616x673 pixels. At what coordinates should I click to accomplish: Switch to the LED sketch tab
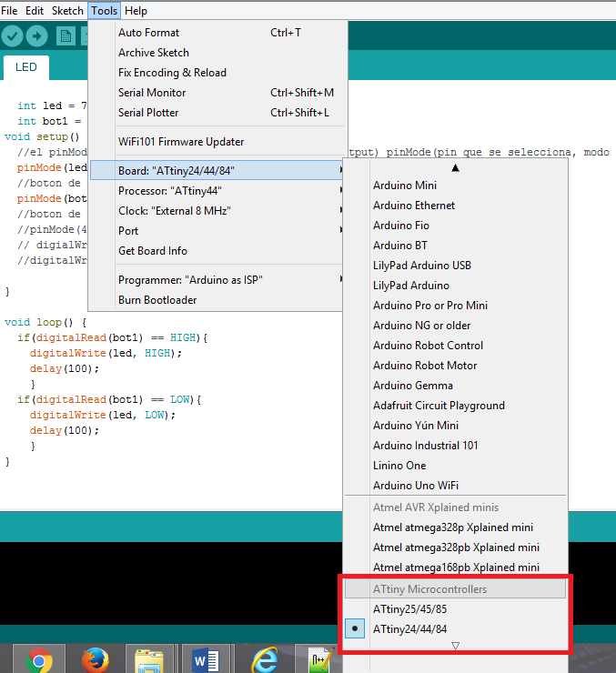click(26, 67)
